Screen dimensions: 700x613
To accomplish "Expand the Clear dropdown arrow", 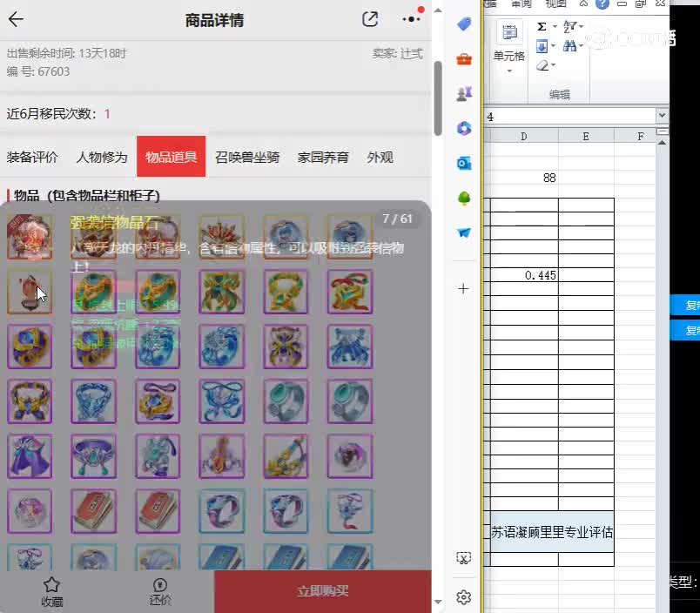I will (554, 65).
